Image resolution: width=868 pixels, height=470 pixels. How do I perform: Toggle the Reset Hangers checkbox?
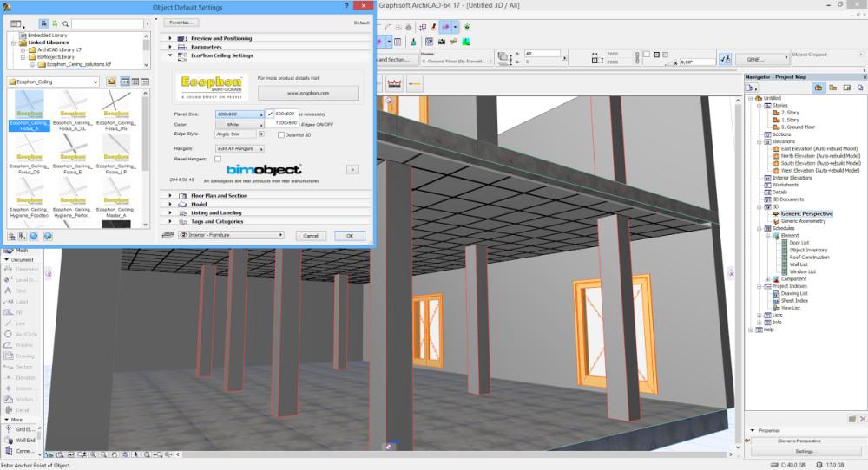[218, 160]
